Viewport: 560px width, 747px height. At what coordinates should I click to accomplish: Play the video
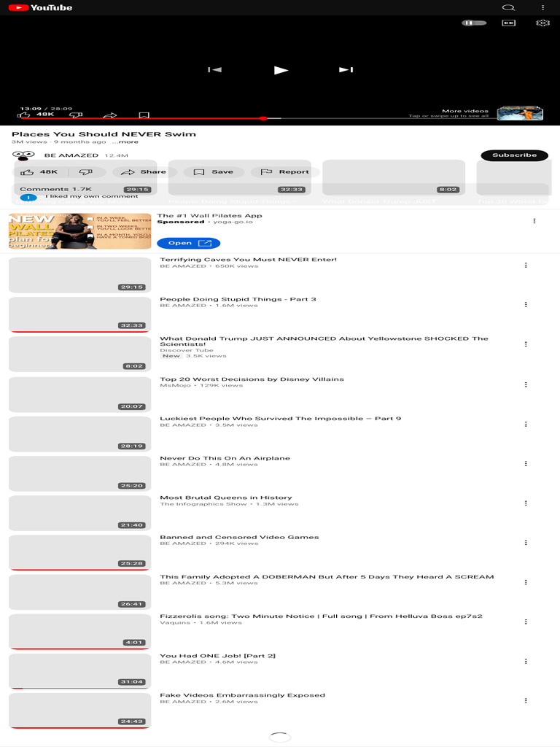[281, 70]
